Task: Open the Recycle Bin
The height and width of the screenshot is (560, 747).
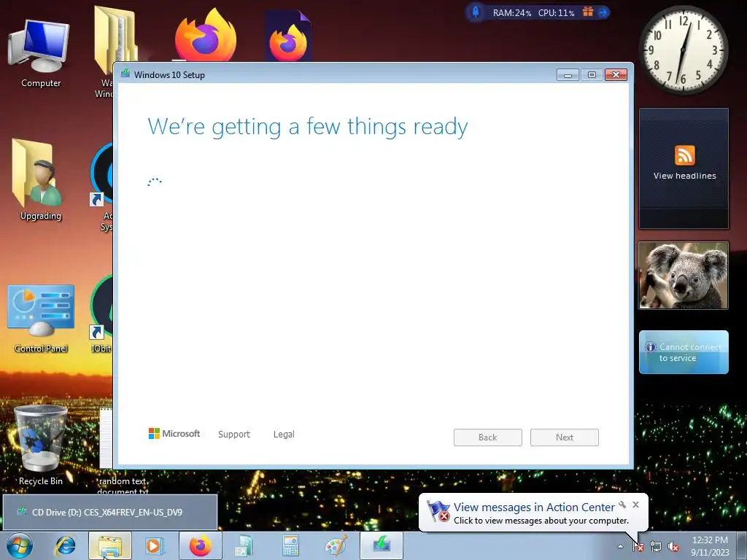Action: click(41, 446)
